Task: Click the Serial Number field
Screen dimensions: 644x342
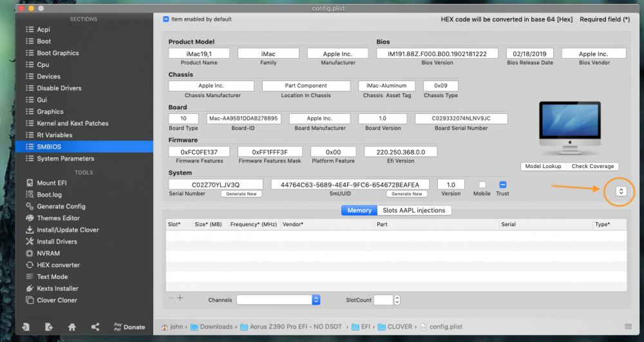Action: pyautogui.click(x=216, y=185)
